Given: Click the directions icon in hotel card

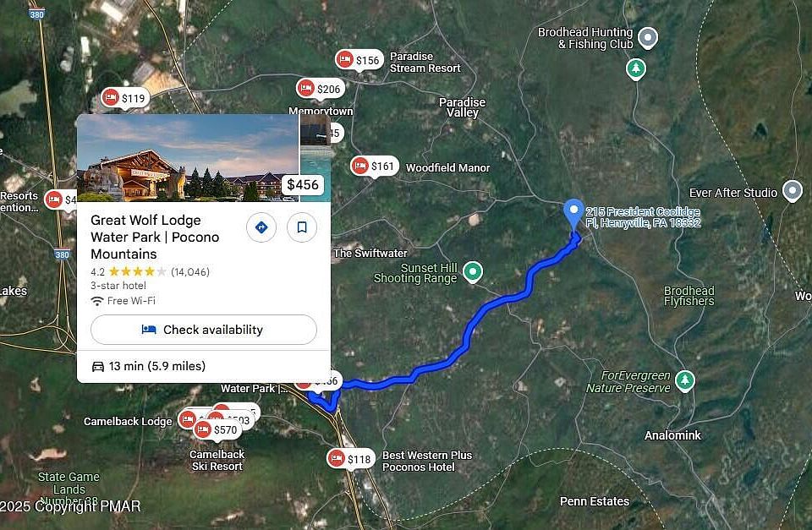Looking at the screenshot, I should 261,227.
